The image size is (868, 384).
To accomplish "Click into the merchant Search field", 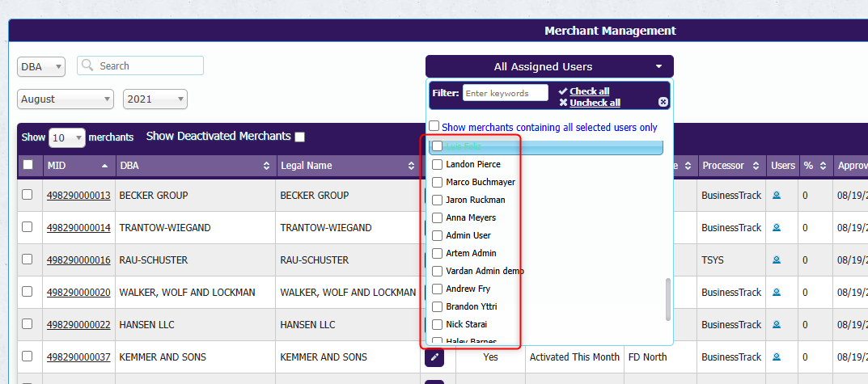I will (x=140, y=65).
